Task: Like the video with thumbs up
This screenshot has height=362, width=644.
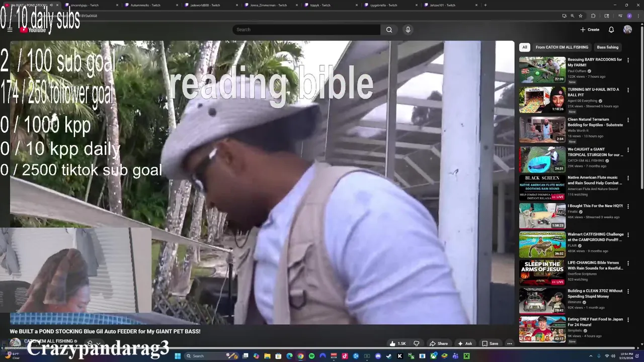Action: pos(397,344)
